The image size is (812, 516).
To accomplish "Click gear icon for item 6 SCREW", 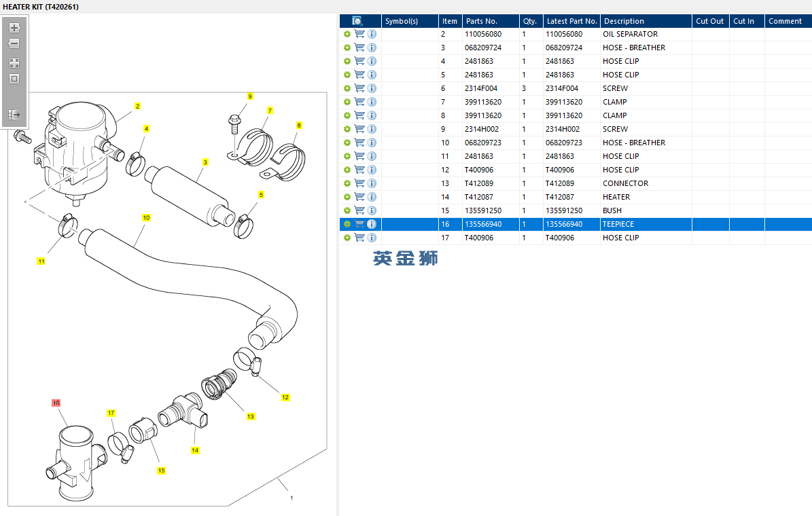I will point(347,88).
